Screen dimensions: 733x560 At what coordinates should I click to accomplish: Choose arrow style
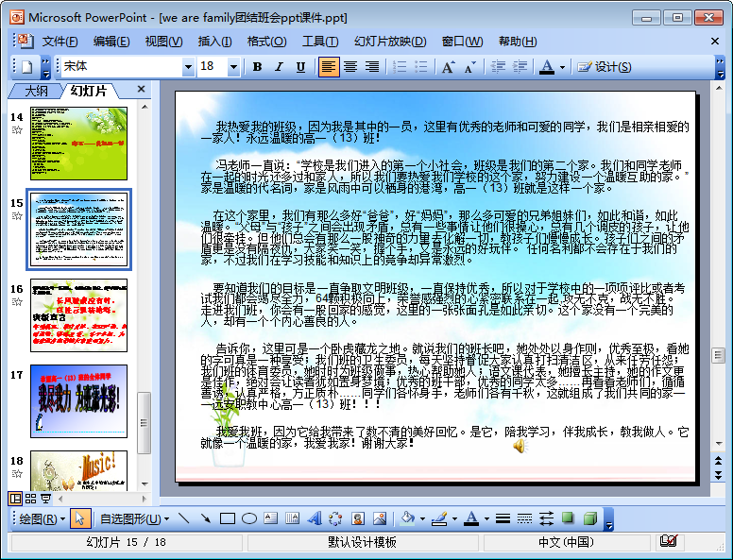click(547, 518)
